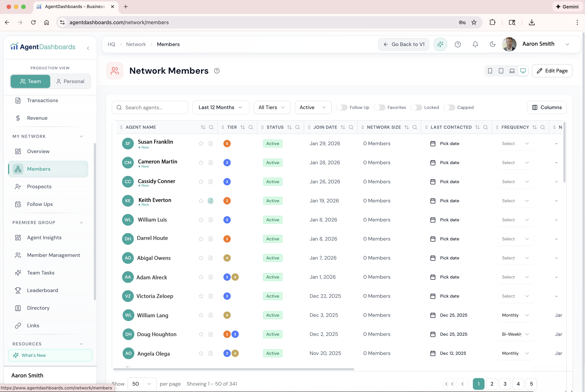Turn on the Favorites toggle

[379, 107]
